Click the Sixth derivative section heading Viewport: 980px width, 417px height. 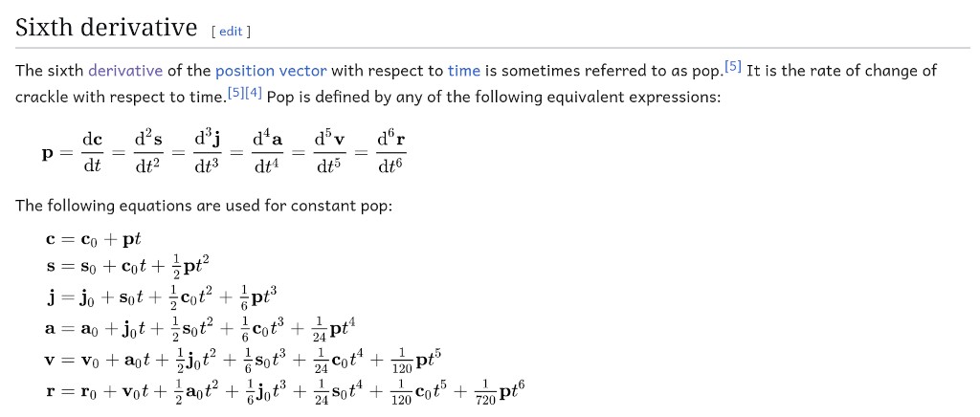pos(106,28)
